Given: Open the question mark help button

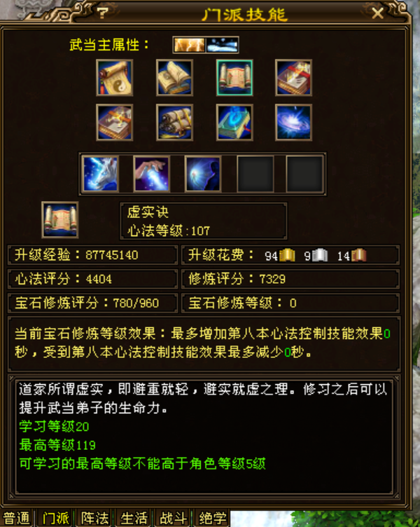Looking at the screenshot, I should pyautogui.click(x=103, y=13).
